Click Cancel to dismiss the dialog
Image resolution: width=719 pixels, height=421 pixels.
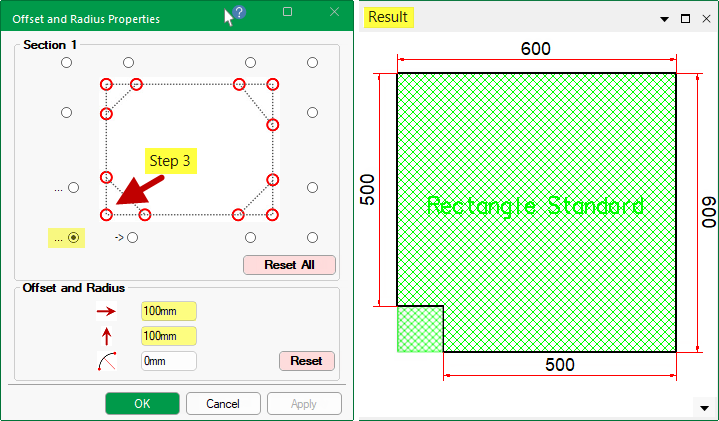(223, 404)
